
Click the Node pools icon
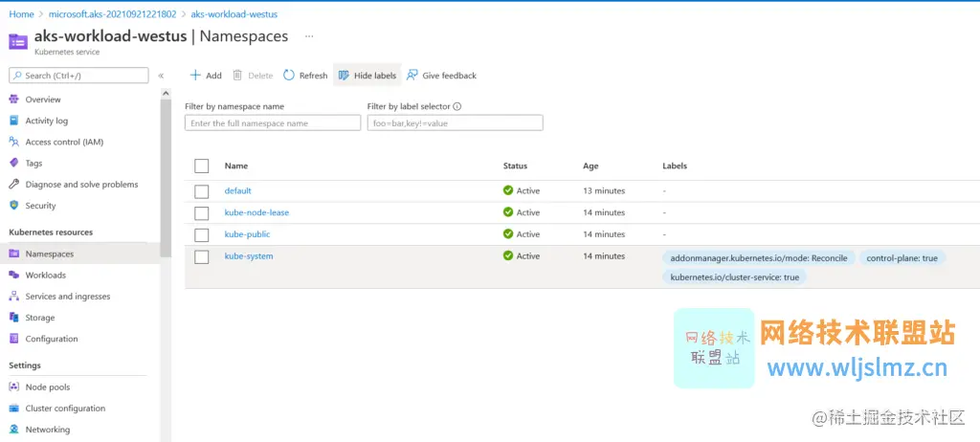(x=13, y=387)
